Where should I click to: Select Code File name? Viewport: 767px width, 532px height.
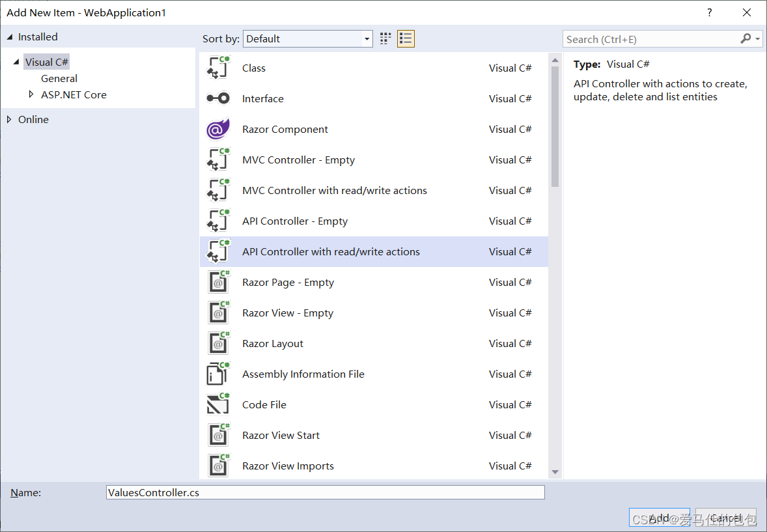point(264,405)
